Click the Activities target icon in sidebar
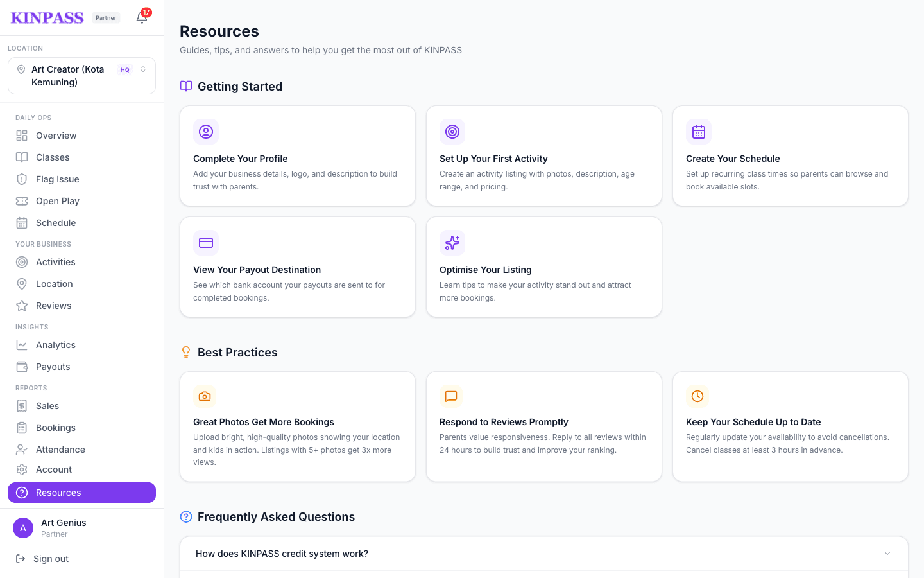 [x=22, y=262]
